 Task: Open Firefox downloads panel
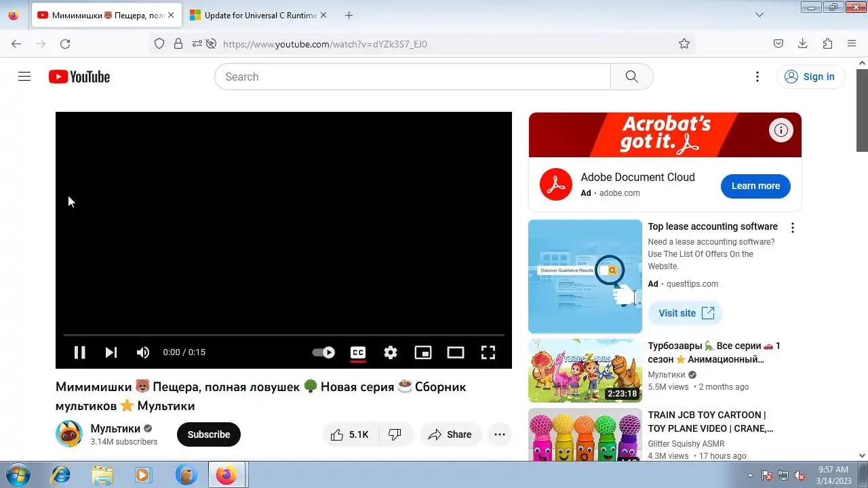click(x=803, y=43)
